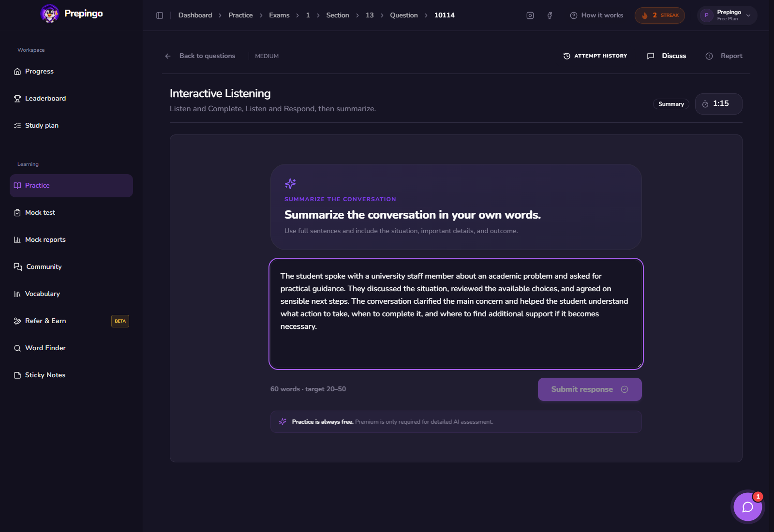This screenshot has width=774, height=532.
Task: Open the Discuss panel
Action: [x=667, y=56]
